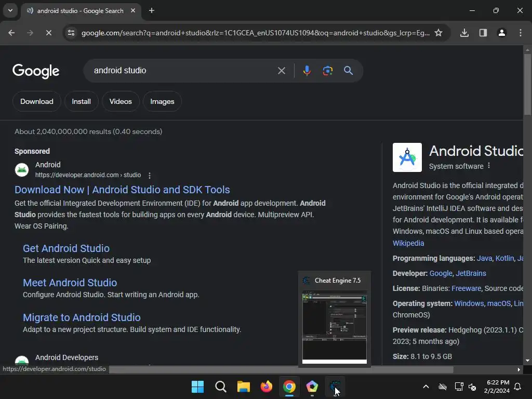Image resolution: width=532 pixels, height=399 pixels.
Task: Bookmark this page with the star icon
Action: [438, 33]
